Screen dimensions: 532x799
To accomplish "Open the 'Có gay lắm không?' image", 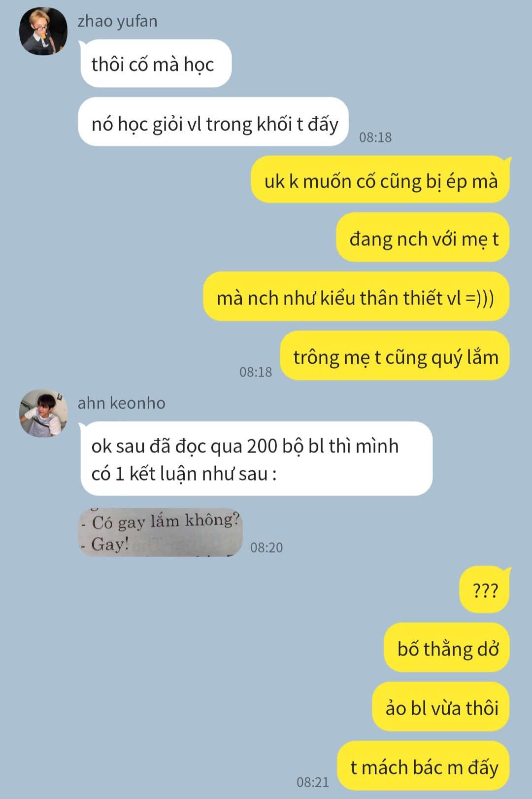I will click(161, 532).
